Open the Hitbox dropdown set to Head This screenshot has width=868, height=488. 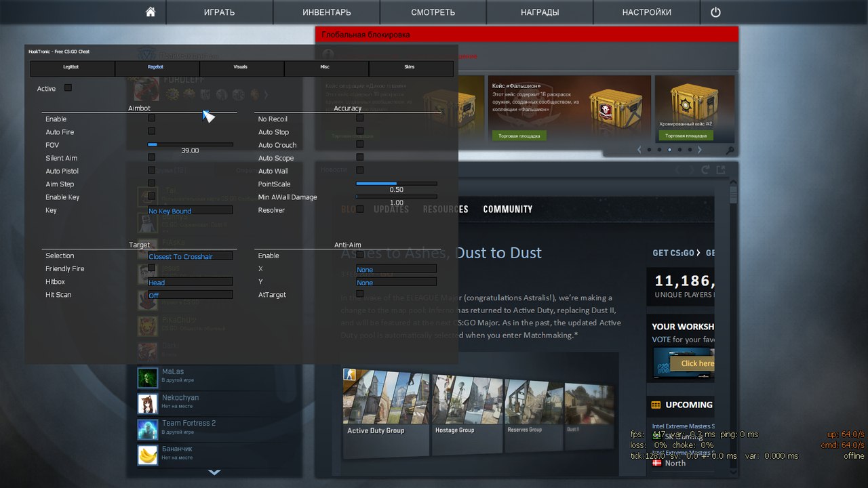(x=191, y=281)
